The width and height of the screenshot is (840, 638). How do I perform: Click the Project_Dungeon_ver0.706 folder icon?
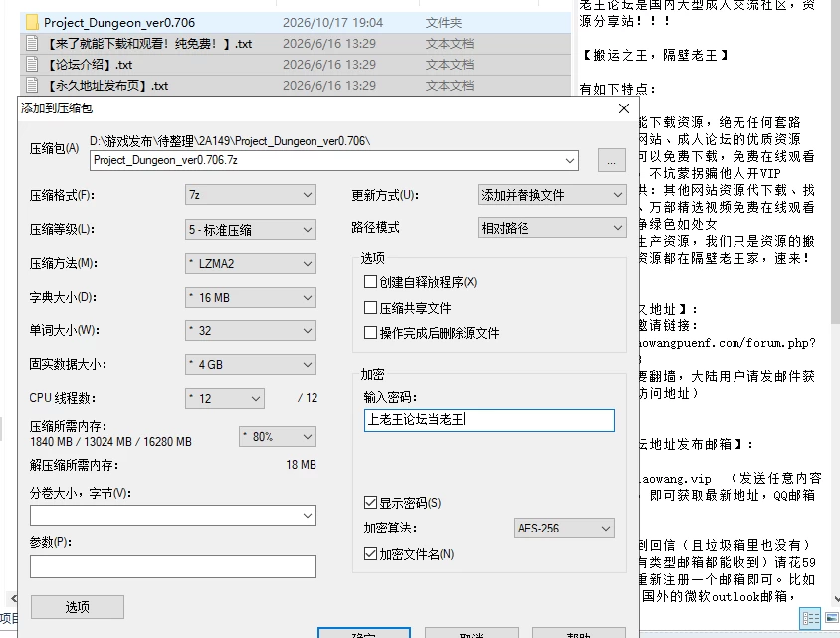(32, 23)
